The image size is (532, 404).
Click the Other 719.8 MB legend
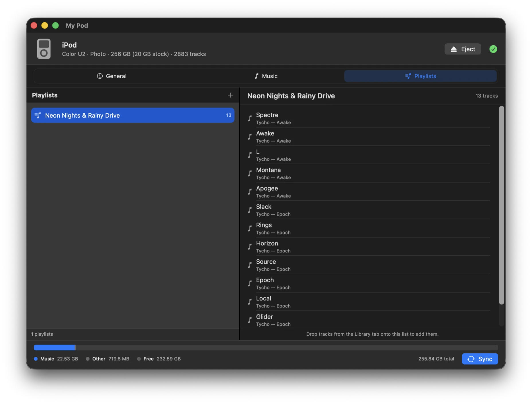[x=107, y=359]
